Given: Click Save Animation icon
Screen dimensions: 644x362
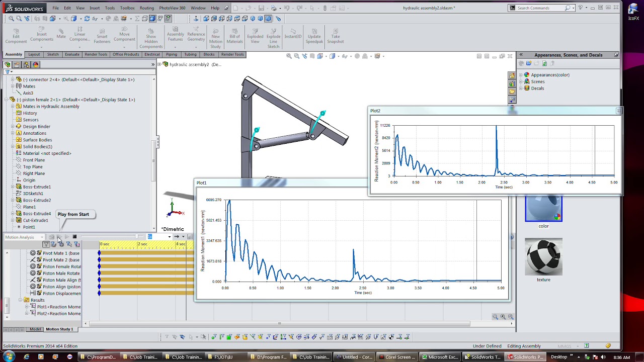Looking at the screenshot, I should point(189,237).
